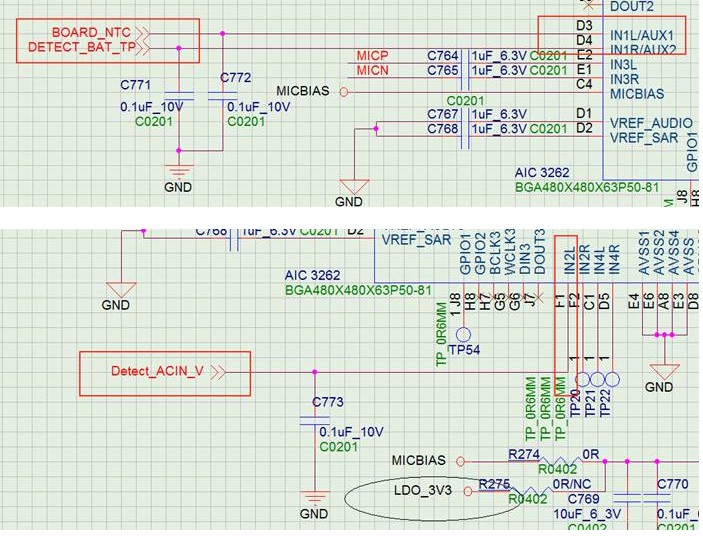The height and width of the screenshot is (542, 703).
Task: Click the MICBIAS port circle near C4 line
Action: (344, 92)
